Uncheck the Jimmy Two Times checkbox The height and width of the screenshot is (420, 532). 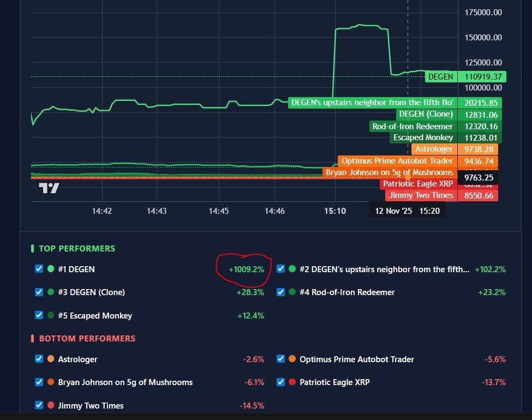(x=39, y=405)
